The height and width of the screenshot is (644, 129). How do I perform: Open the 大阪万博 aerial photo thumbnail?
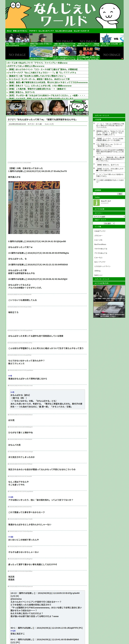click(x=41, y=53)
